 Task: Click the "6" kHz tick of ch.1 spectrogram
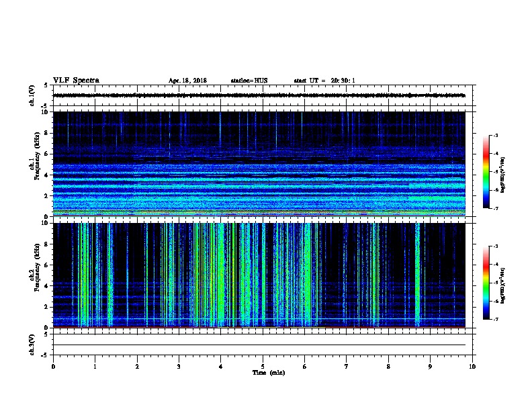click(47, 154)
